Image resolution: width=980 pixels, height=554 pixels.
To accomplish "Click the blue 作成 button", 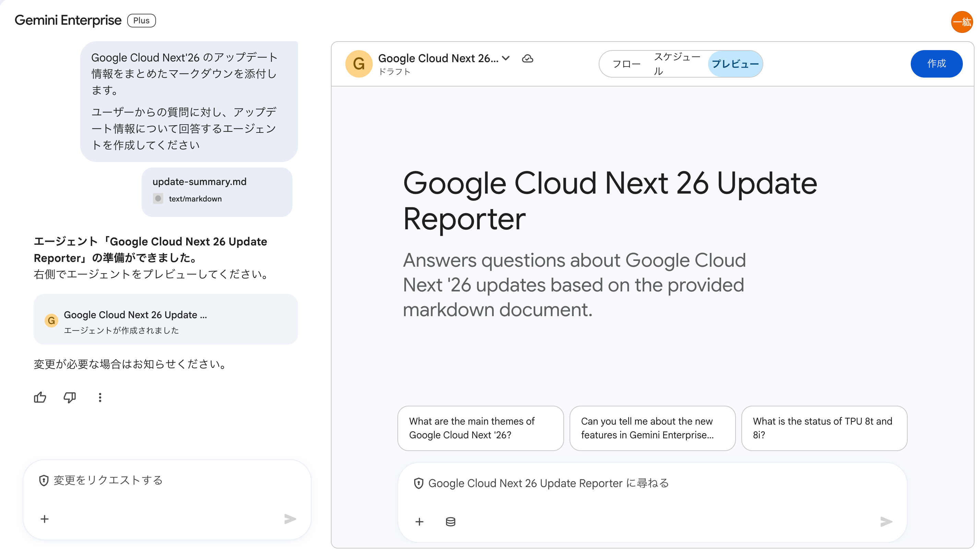I will (x=936, y=64).
